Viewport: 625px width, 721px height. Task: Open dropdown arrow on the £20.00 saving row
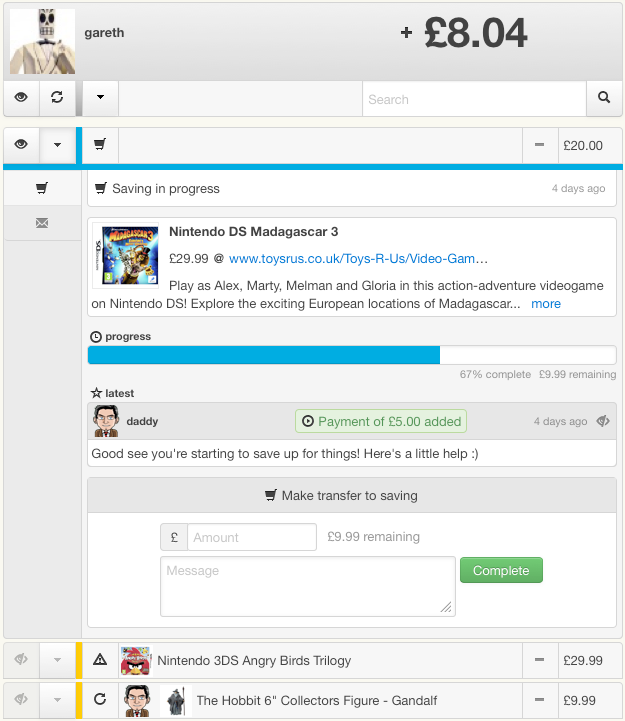(57, 145)
